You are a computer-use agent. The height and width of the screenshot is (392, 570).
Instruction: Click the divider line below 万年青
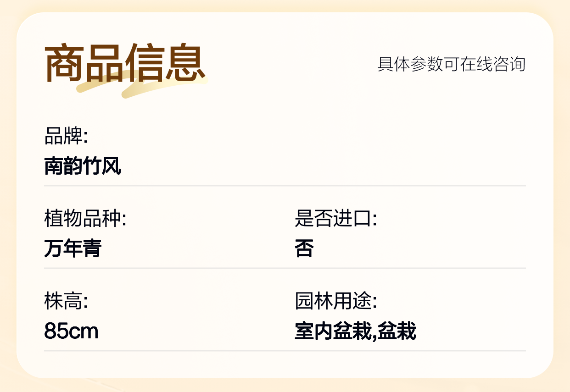(285, 268)
